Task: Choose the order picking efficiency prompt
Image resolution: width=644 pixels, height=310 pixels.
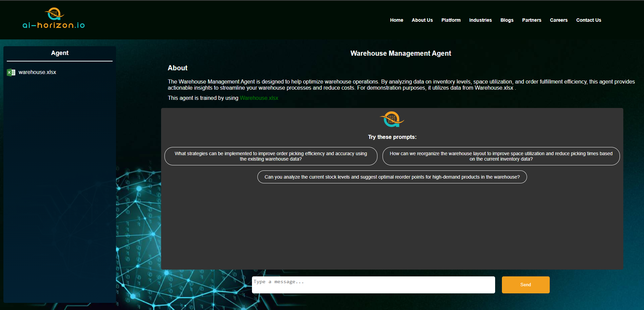Action: pyautogui.click(x=271, y=156)
